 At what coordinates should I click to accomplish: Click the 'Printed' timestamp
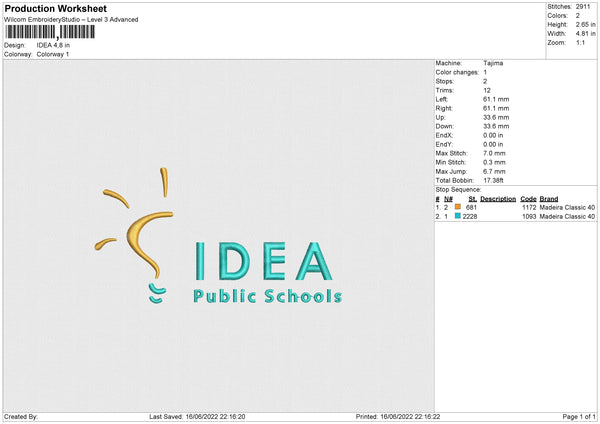tap(398, 417)
